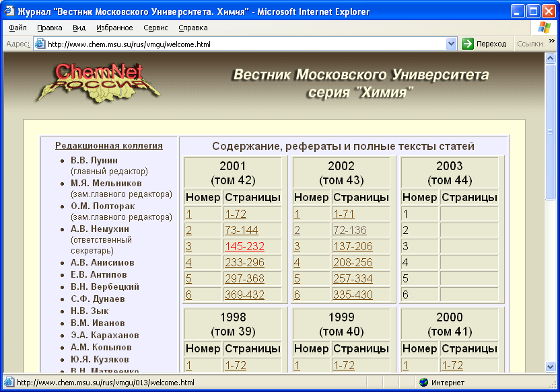Open issue 2 of 2001 (том 42)
560x392 pixels.
189,230
